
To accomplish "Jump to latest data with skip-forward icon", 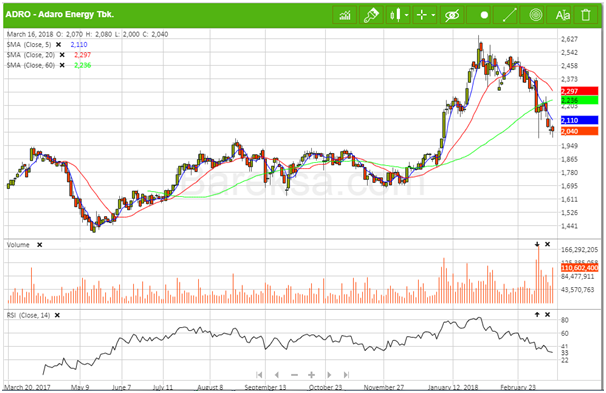I will (x=346, y=375).
